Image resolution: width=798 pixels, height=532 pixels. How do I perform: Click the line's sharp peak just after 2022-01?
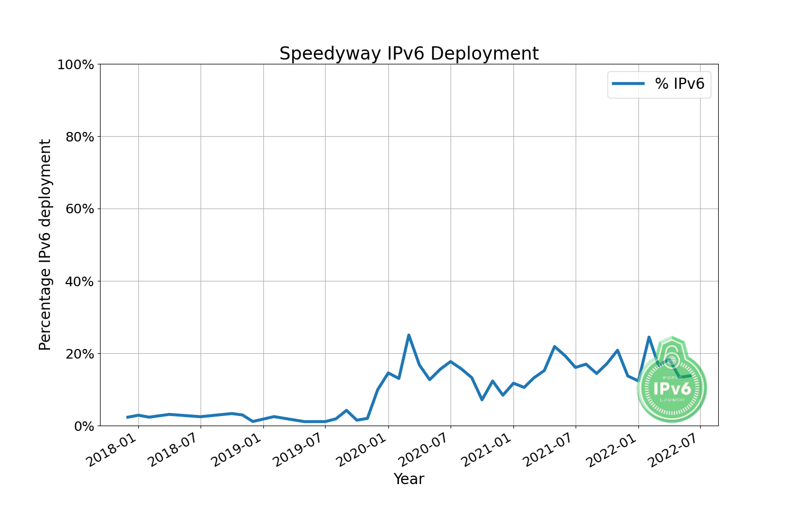649,337
